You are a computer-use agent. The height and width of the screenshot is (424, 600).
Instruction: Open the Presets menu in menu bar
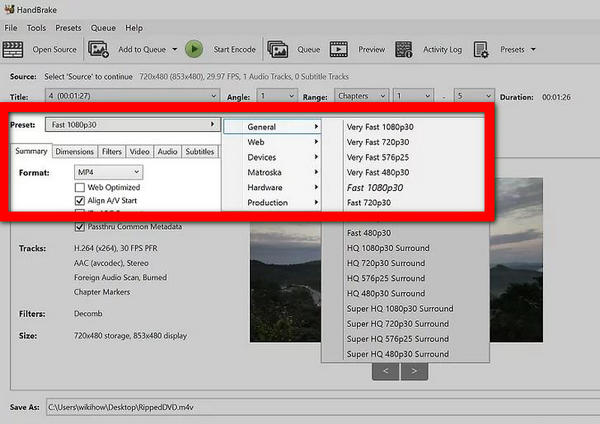click(68, 28)
